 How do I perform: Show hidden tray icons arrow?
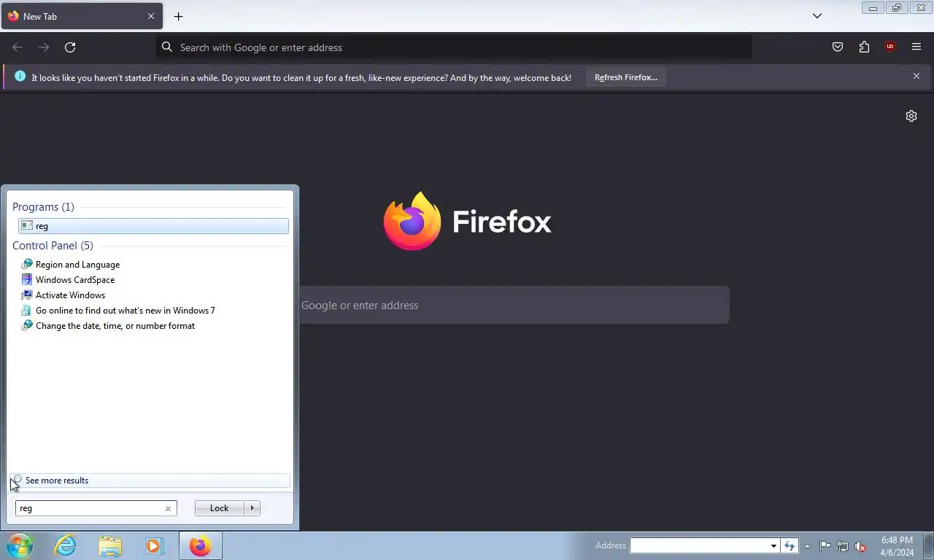point(807,546)
